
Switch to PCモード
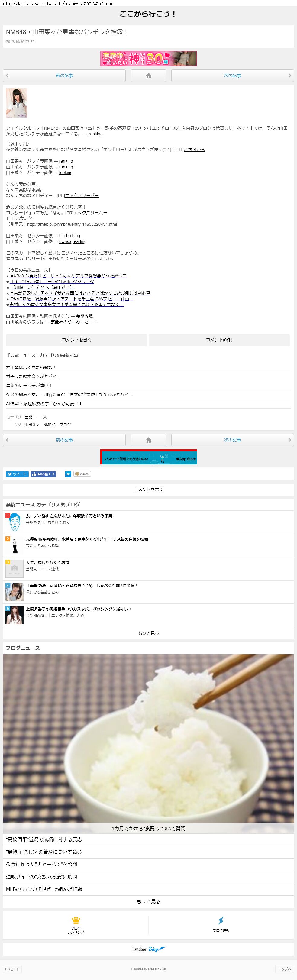[x=12, y=969]
